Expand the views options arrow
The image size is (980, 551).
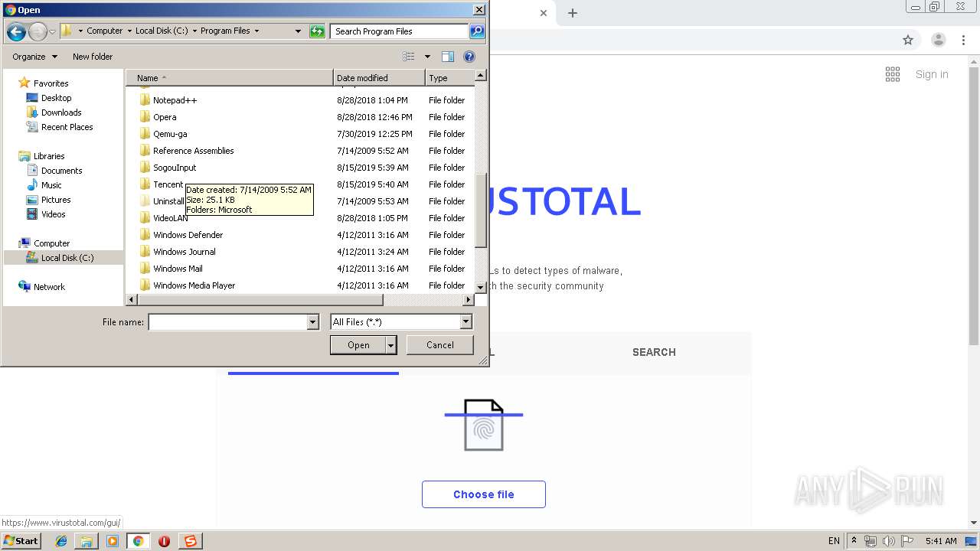point(427,57)
